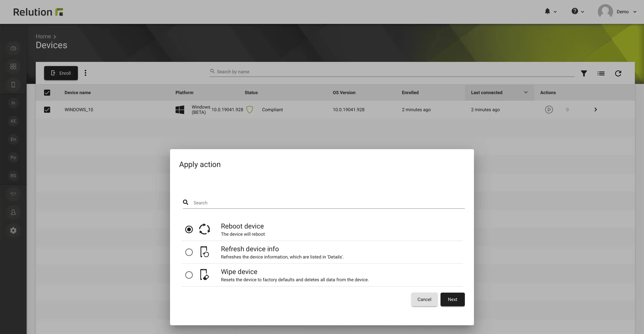
Task: Cancel the Apply action dialog
Action: tap(424, 299)
